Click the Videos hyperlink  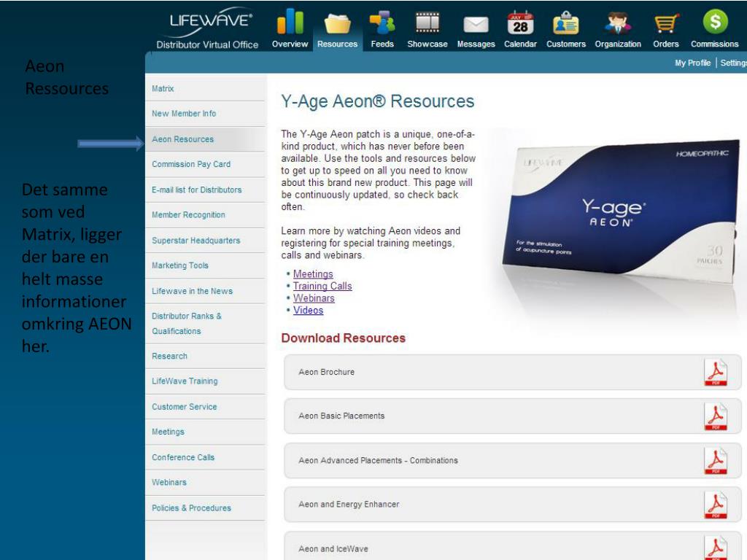309,310
